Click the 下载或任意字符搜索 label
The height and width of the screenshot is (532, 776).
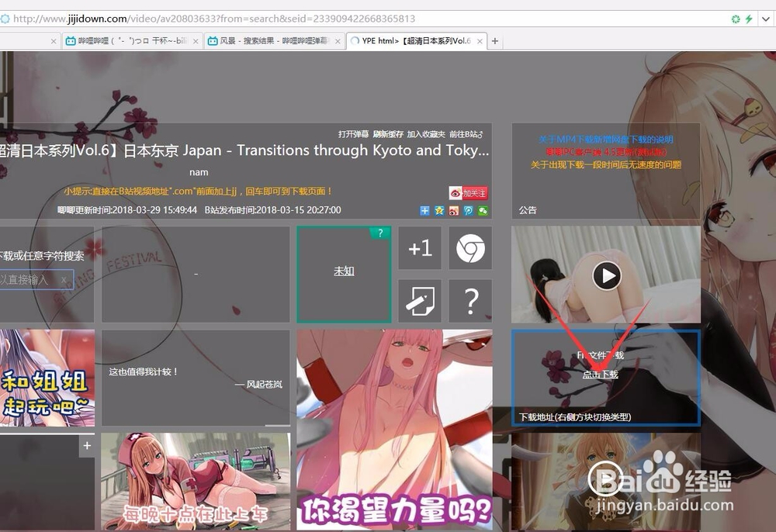[42, 256]
